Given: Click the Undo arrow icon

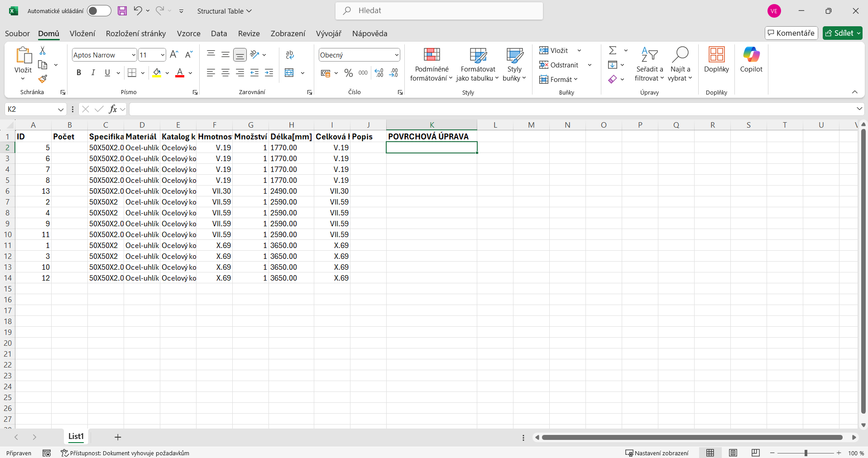Looking at the screenshot, I should tap(138, 10).
